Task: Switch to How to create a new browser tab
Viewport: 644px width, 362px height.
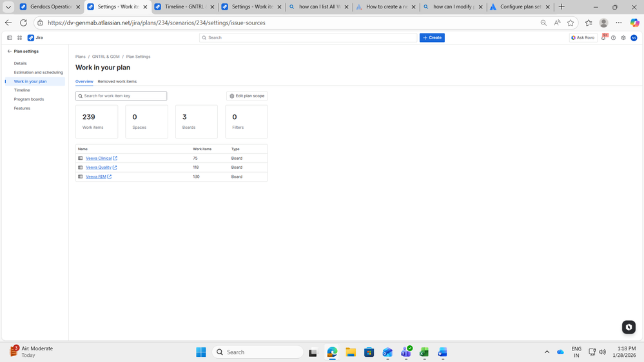Action: coord(385,7)
